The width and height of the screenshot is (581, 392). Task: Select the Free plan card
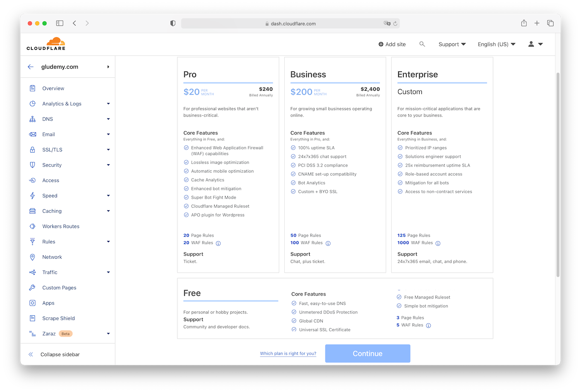335,308
